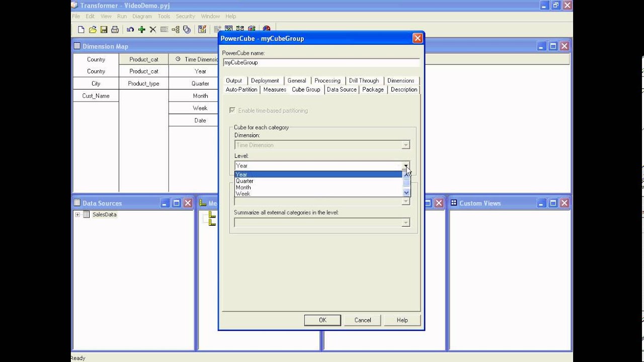Image resolution: width=644 pixels, height=362 pixels.
Task: Switch to the Description tab
Action: 404,89
